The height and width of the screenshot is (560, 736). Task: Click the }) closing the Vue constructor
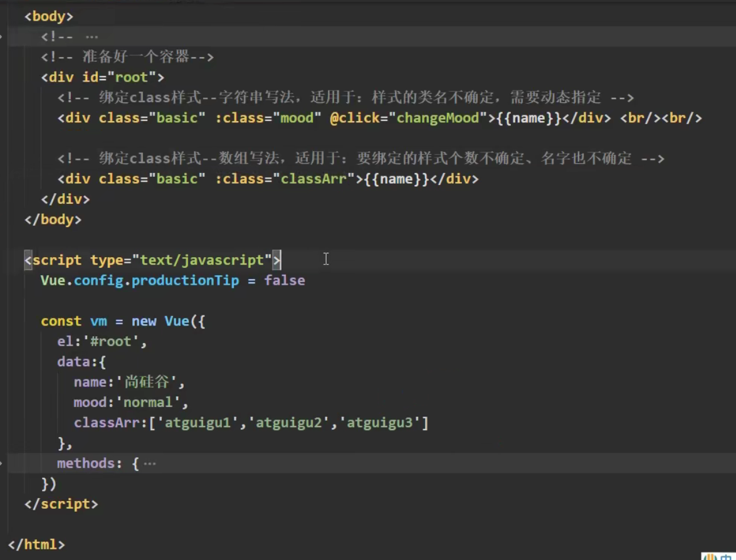point(49,484)
